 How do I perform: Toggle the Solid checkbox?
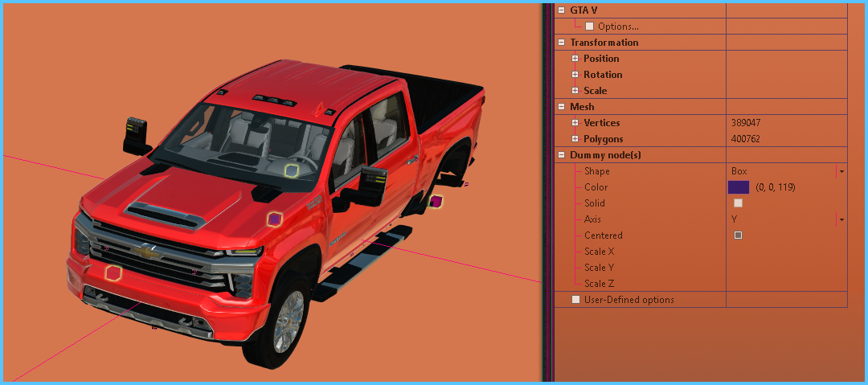pos(738,203)
